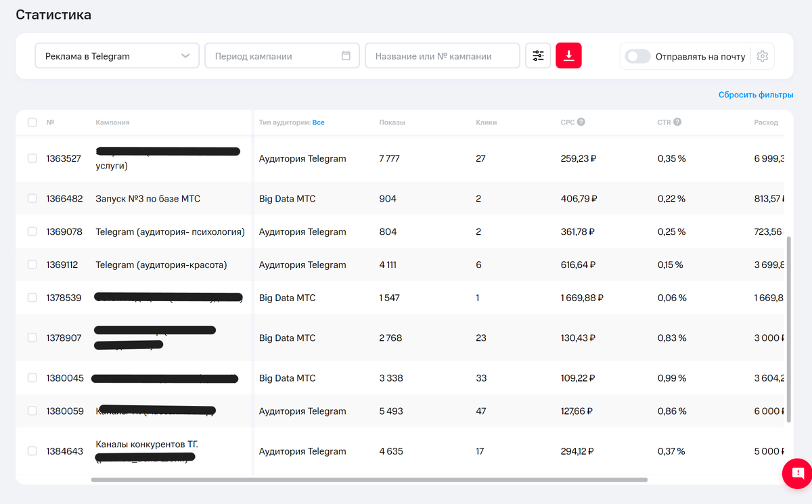Click the 'Показы' column header
Viewport: 812px width, 504px height.
pos(392,122)
